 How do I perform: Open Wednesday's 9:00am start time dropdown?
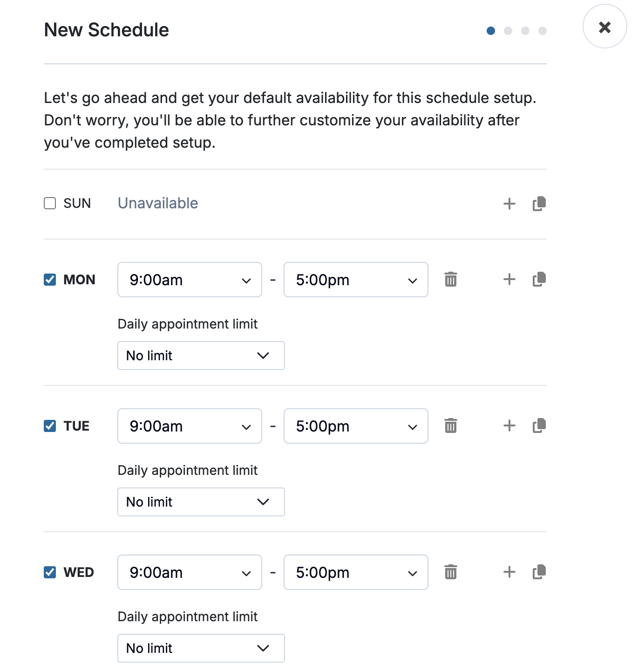[x=190, y=572]
